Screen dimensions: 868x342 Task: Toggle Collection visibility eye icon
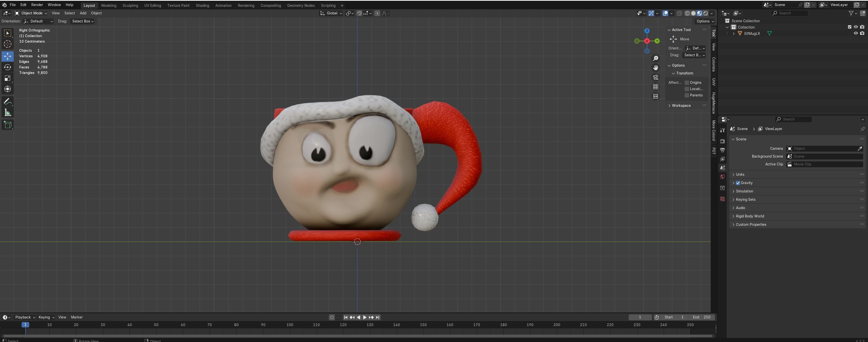tap(856, 27)
